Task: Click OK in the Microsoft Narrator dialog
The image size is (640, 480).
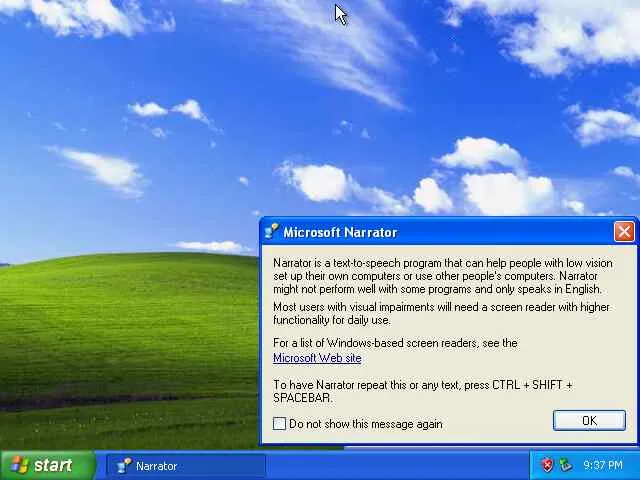Action: coord(589,420)
